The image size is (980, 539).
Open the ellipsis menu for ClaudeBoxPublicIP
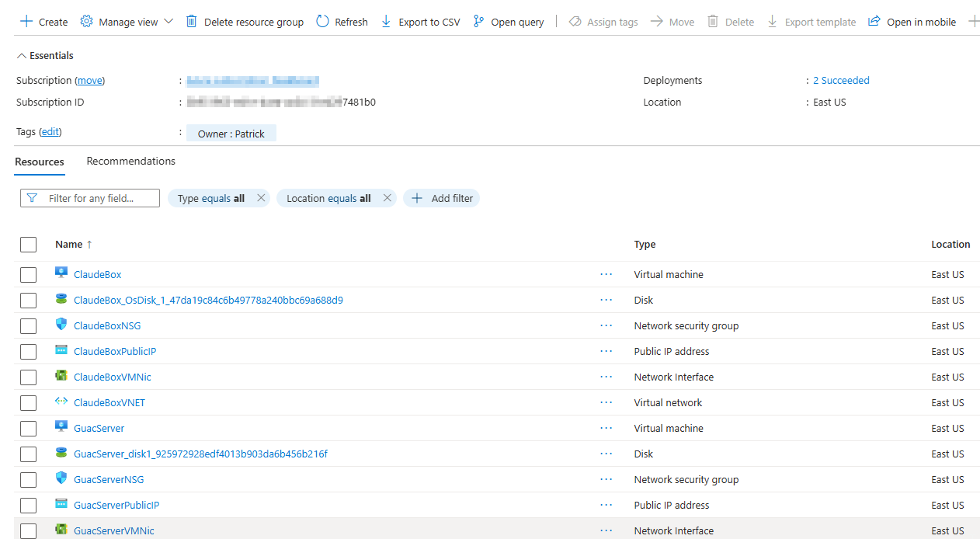tap(606, 351)
